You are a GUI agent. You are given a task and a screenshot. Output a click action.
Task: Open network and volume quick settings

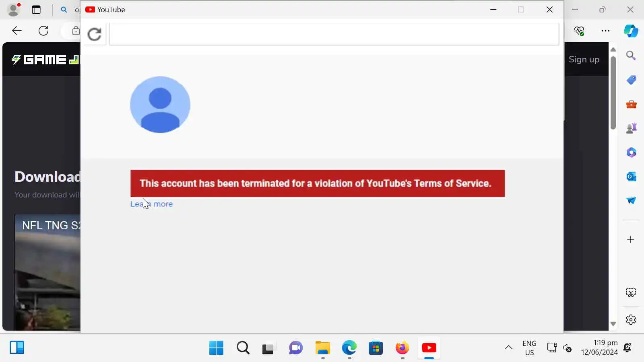click(x=559, y=348)
